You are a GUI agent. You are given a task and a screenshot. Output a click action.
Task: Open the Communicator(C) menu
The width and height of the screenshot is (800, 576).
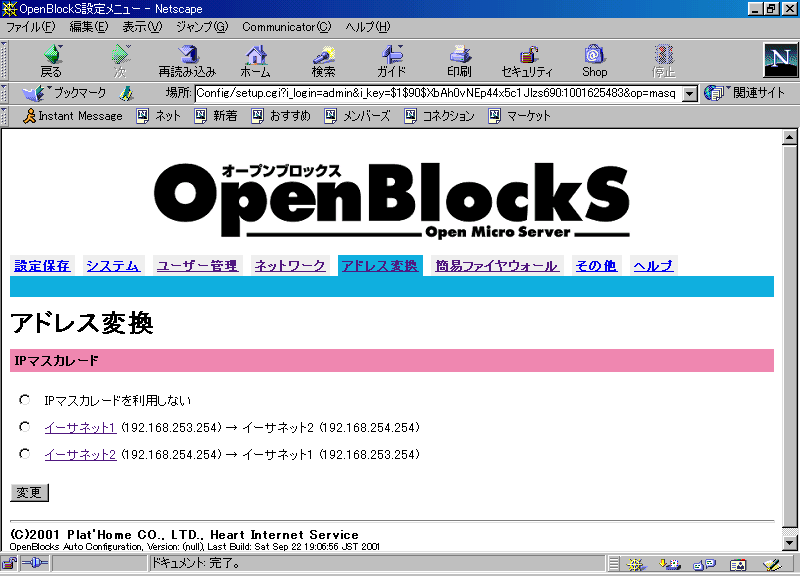click(x=287, y=27)
